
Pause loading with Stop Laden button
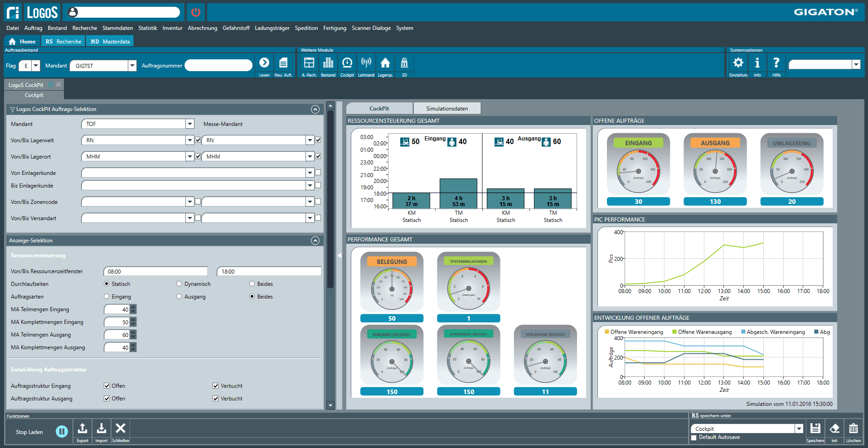click(62, 432)
